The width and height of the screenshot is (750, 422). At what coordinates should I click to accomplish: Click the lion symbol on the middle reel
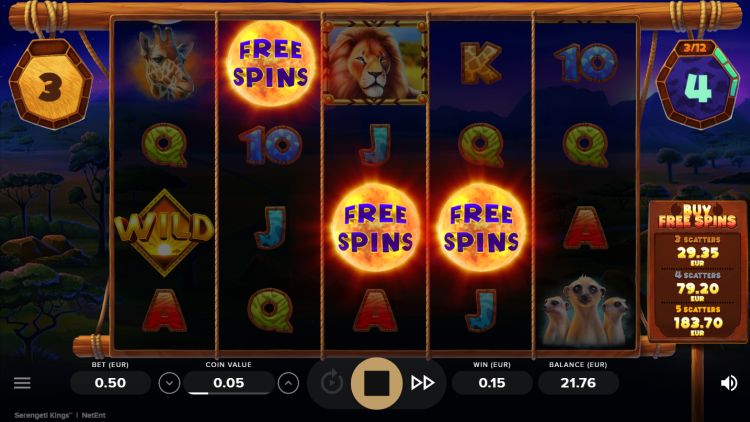click(x=375, y=62)
